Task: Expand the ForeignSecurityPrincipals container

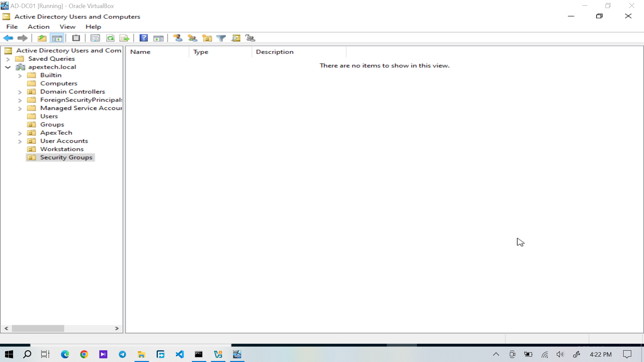Action: pos(20,100)
